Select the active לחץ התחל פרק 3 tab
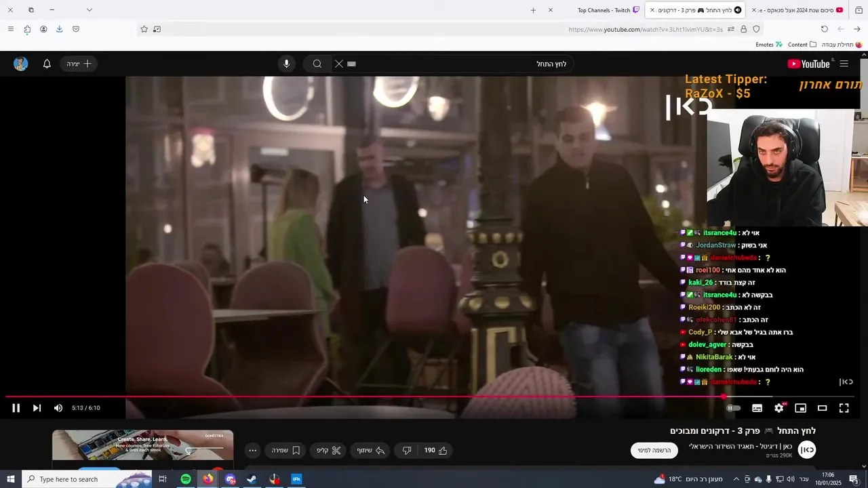The height and width of the screenshot is (488, 868). (694, 10)
